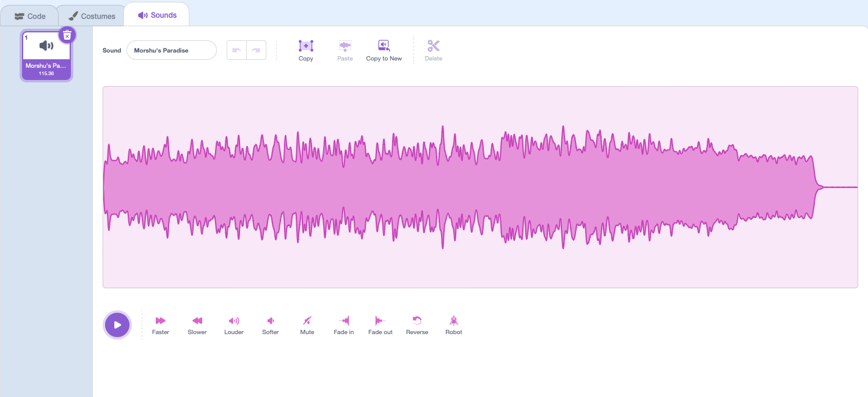Redo the sound edit
Image resolution: width=868 pixels, height=397 pixels.
point(256,50)
